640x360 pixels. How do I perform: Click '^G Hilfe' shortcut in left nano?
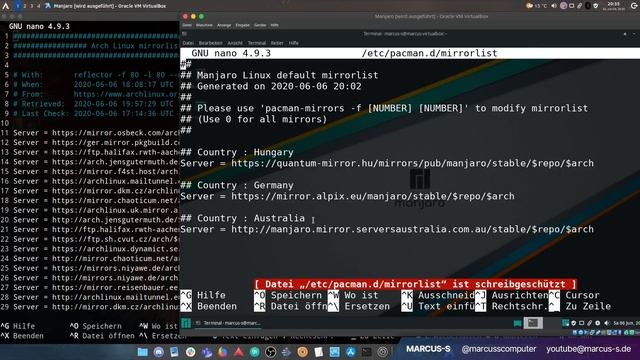tap(18, 326)
